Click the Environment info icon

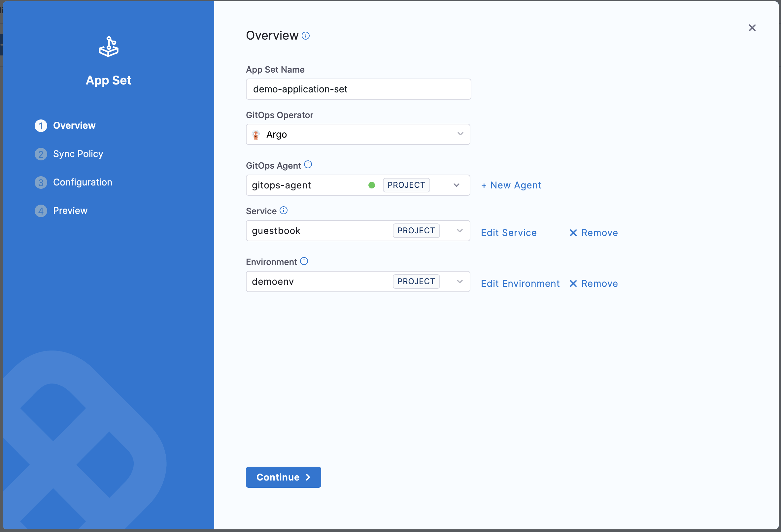[304, 261]
